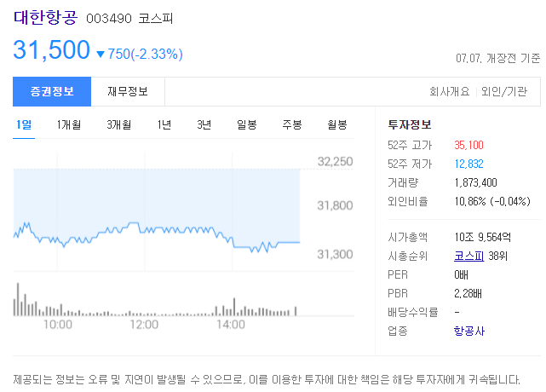Show the 3개월 chart period
This screenshot has width=546, height=392.
(118, 124)
